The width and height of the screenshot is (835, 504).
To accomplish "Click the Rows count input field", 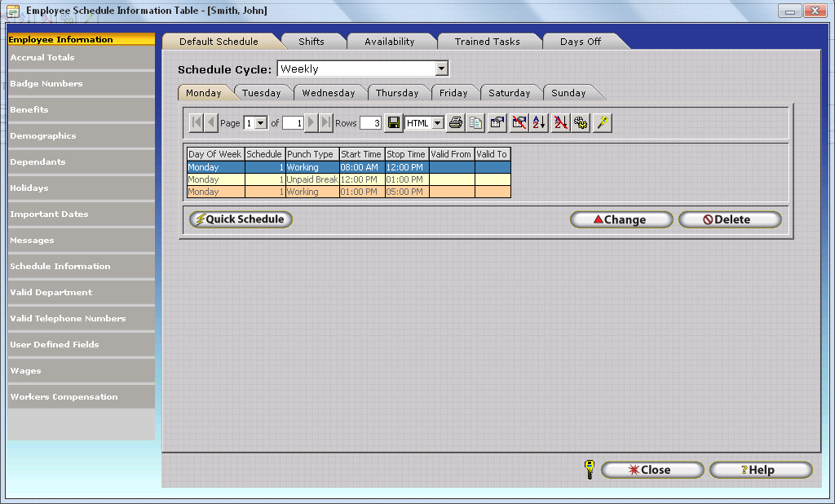I will coord(370,123).
